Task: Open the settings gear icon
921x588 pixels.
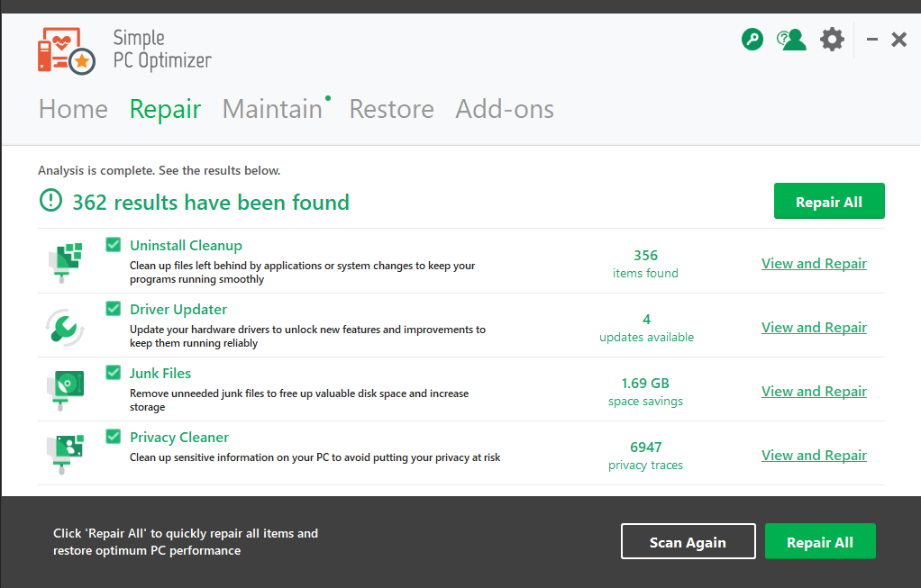Action: (832, 40)
